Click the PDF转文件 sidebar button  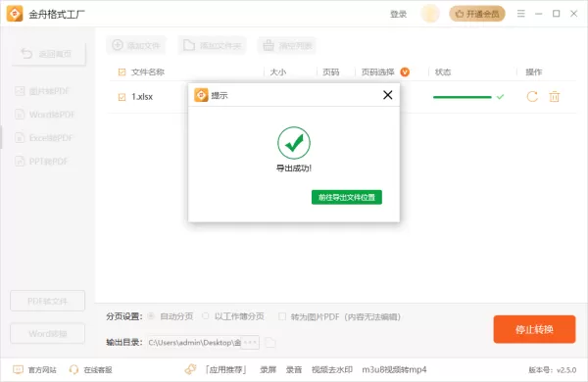coord(48,301)
